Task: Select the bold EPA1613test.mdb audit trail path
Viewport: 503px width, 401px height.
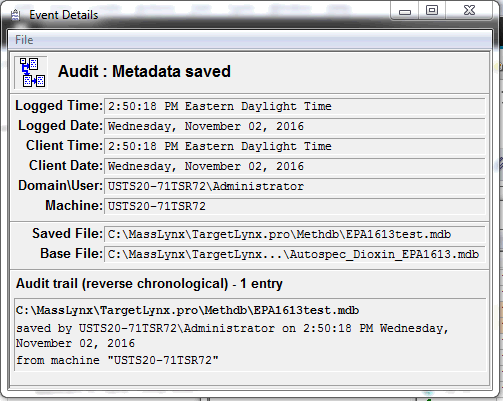Action: [x=187, y=311]
